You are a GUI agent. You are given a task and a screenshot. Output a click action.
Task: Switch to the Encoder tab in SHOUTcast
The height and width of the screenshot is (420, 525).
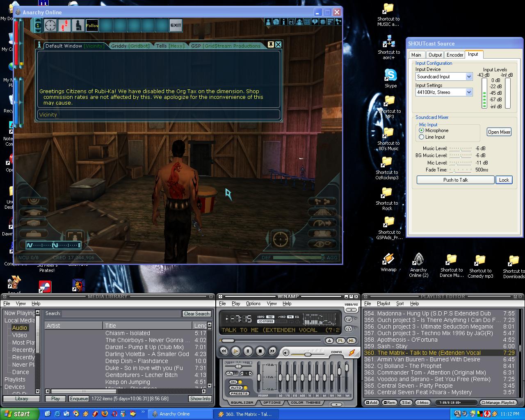point(454,55)
